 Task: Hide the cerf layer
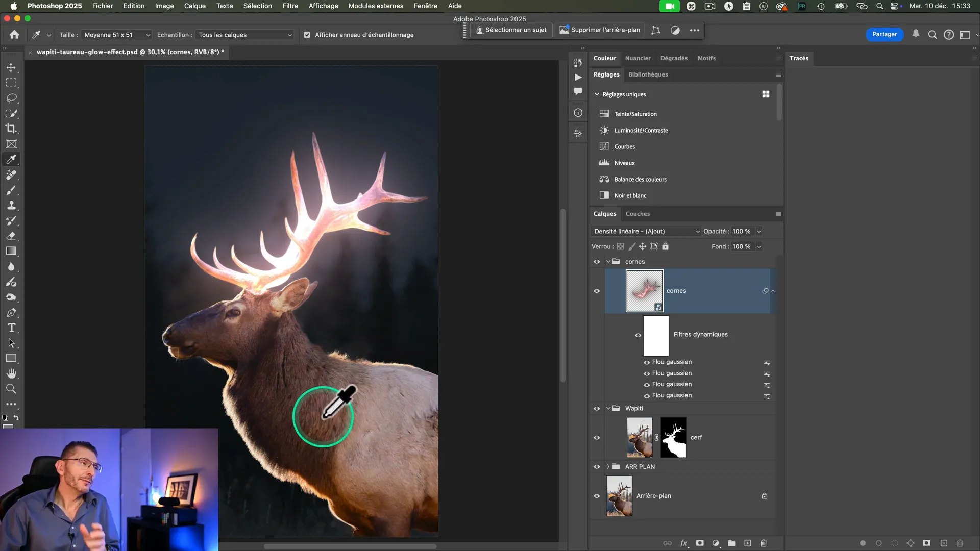point(597,438)
